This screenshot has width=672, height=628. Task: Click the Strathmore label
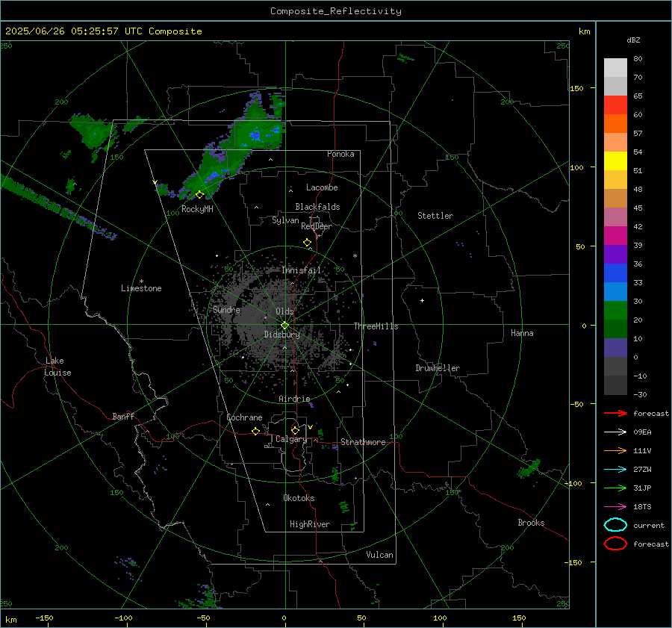click(x=363, y=442)
